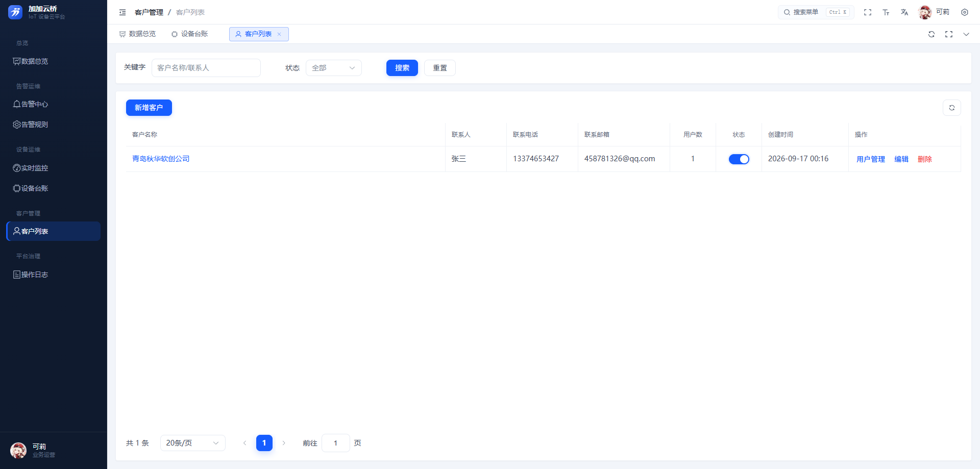Image resolution: width=980 pixels, height=469 pixels.
Task: Open 告警中心 in the sidebar
Action: tap(54, 104)
